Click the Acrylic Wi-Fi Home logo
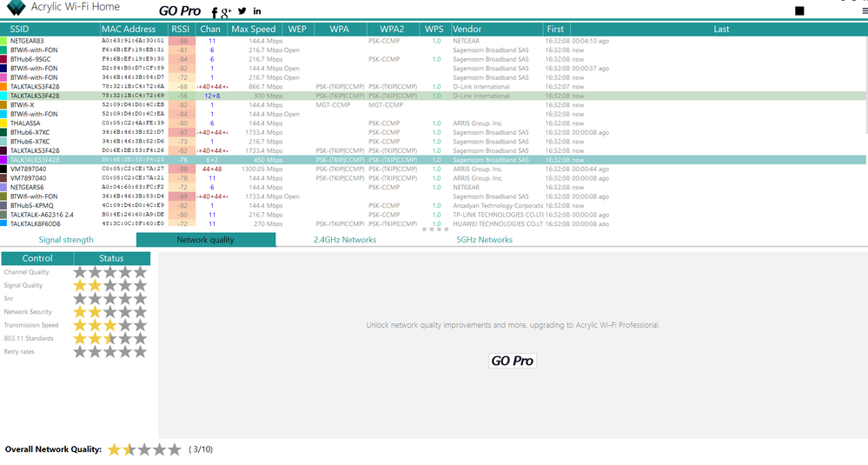The image size is (868, 465). 15,9
